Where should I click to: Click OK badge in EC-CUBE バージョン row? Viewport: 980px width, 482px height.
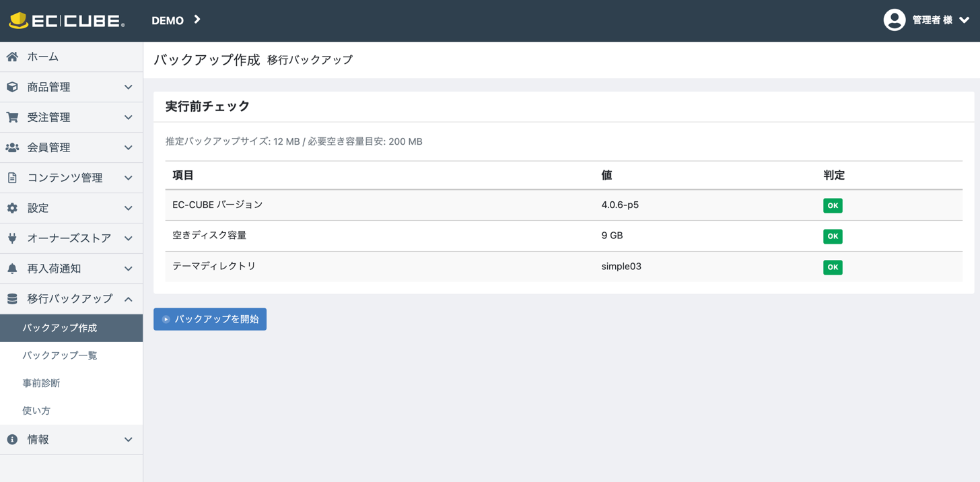tap(833, 205)
